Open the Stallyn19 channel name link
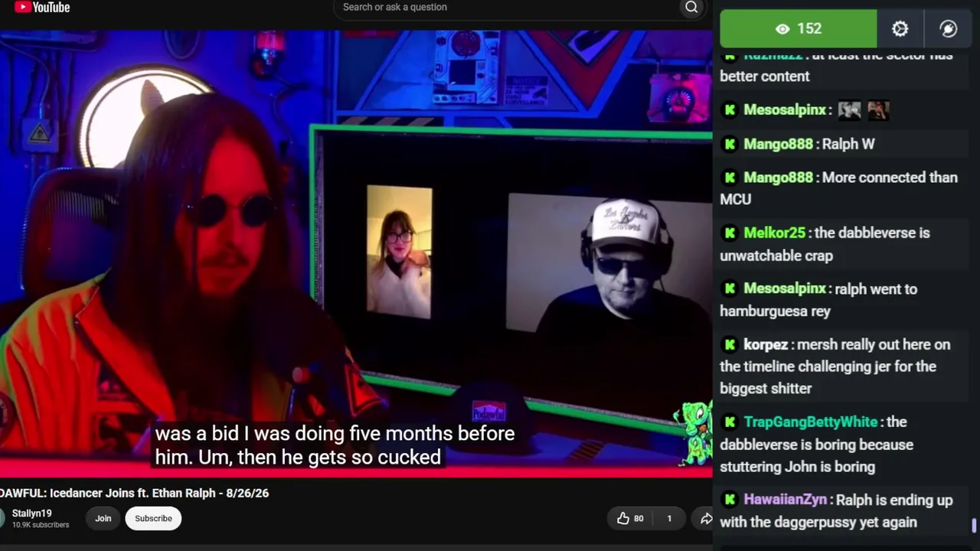This screenshot has width=980, height=551. click(x=31, y=514)
